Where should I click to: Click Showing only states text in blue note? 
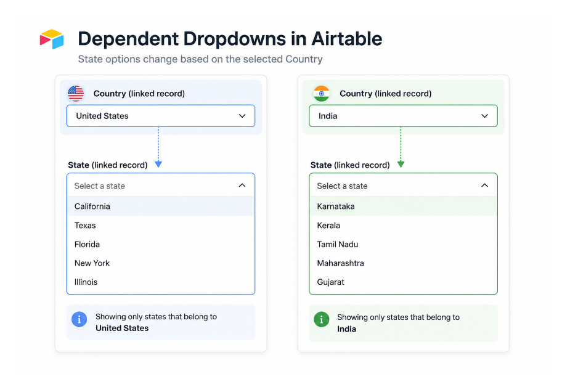point(157,317)
